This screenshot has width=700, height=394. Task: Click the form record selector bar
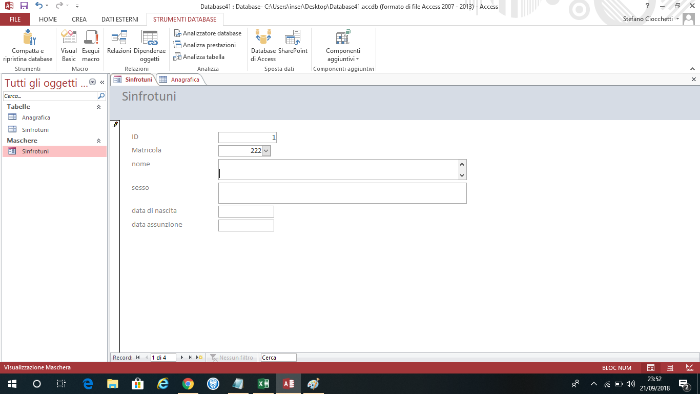[x=115, y=236]
